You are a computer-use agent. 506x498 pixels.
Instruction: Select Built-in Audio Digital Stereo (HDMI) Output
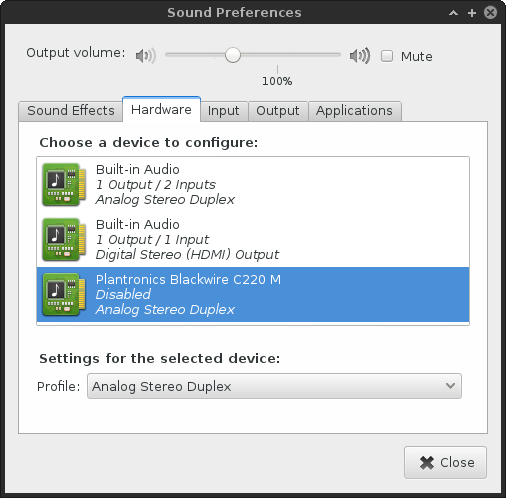253,239
